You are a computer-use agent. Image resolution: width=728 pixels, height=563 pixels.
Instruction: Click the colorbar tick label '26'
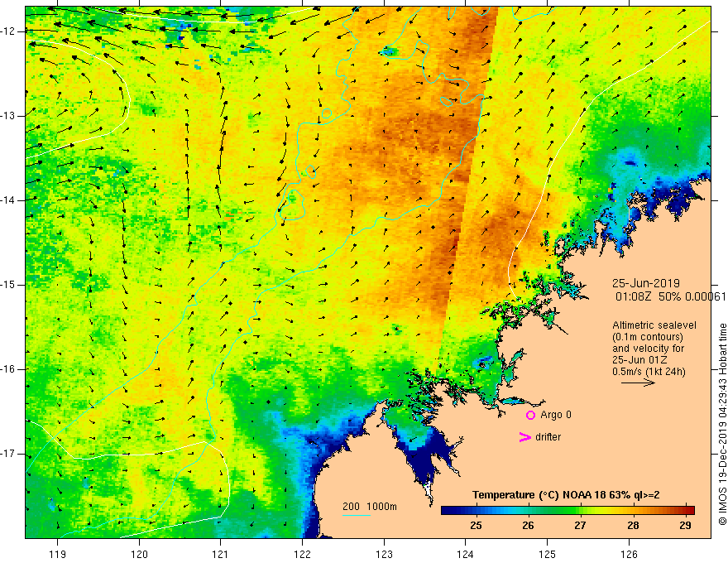click(x=528, y=526)
